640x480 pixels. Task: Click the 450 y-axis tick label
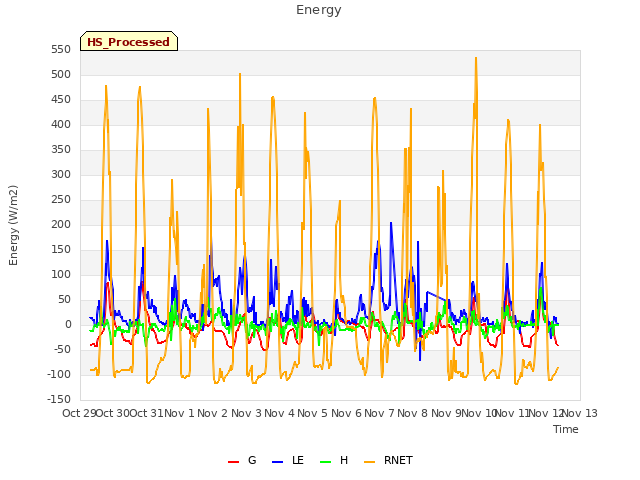(x=61, y=100)
